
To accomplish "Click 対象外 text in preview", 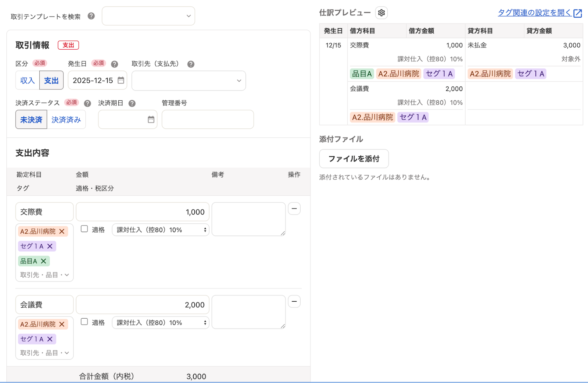I will 571,59.
